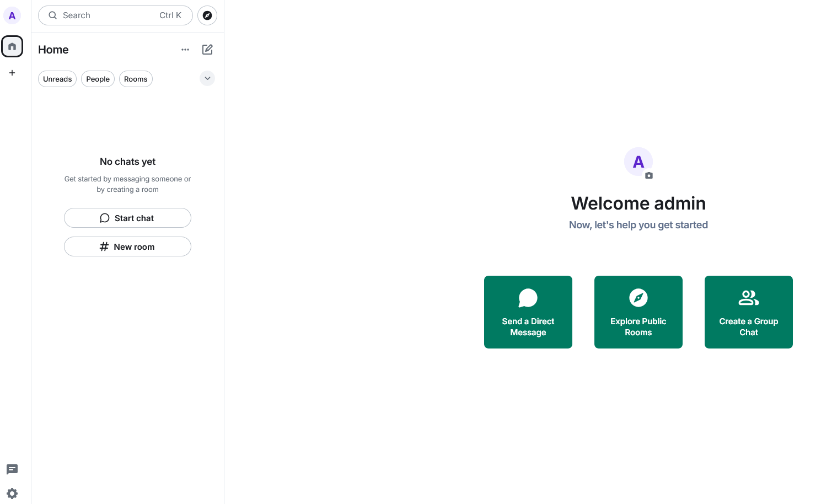Select the Home space icon in the sidebar

pos(12,46)
